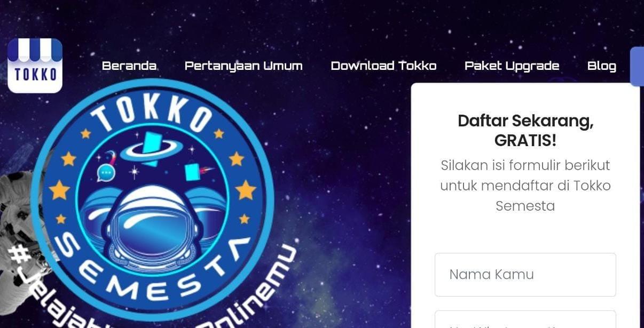Image resolution: width=644 pixels, height=328 pixels.
Task: Click the white sparkle star inside the badge
Action: (134, 172)
